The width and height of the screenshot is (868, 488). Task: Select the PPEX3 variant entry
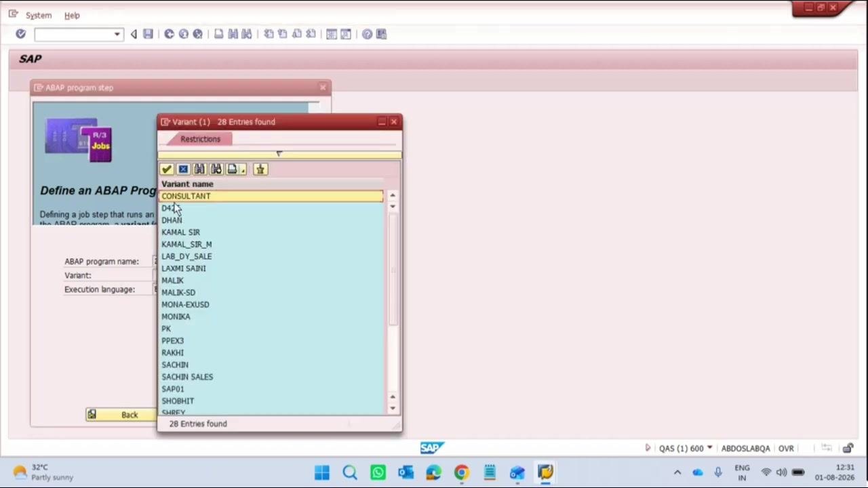tap(272, 341)
